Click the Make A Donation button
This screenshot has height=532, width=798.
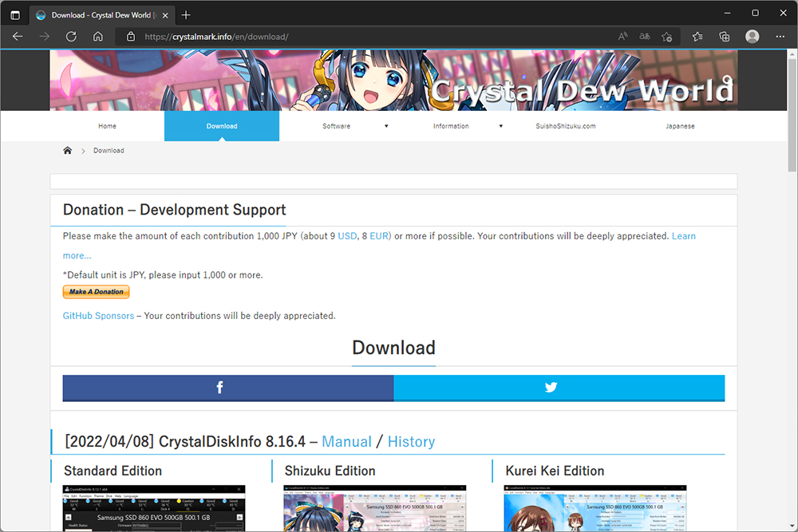click(x=97, y=292)
